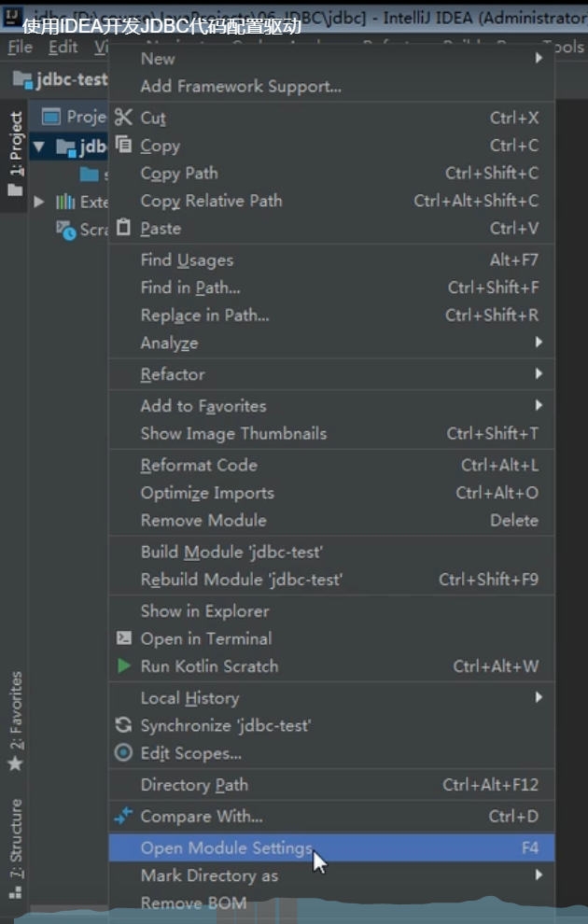
Task: Expand the Local History submenu
Action: click(539, 697)
